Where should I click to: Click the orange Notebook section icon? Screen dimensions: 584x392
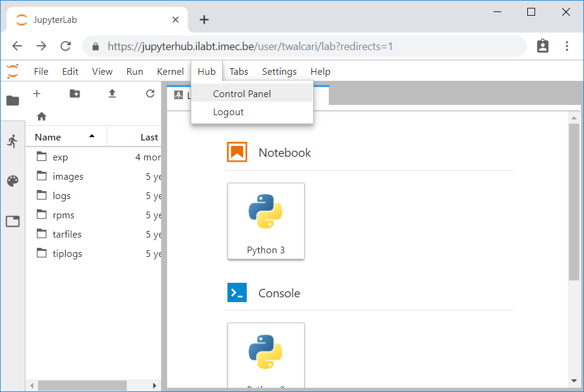pos(237,152)
